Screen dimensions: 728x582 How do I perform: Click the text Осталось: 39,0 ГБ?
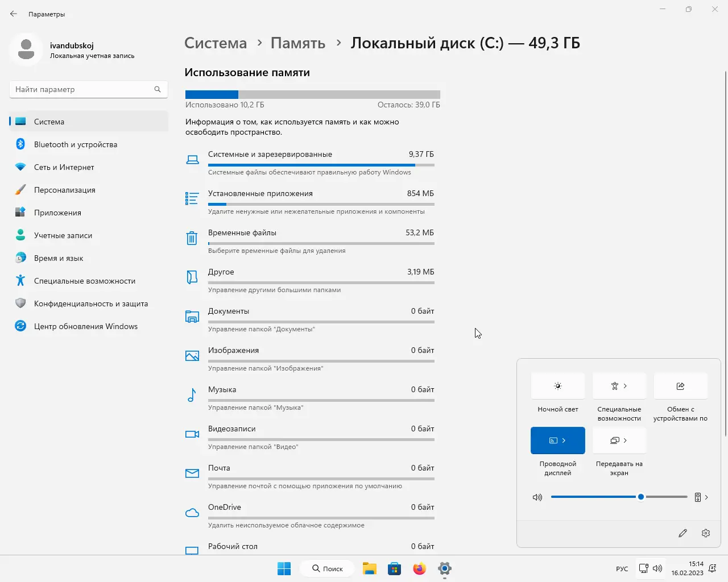tap(409, 105)
